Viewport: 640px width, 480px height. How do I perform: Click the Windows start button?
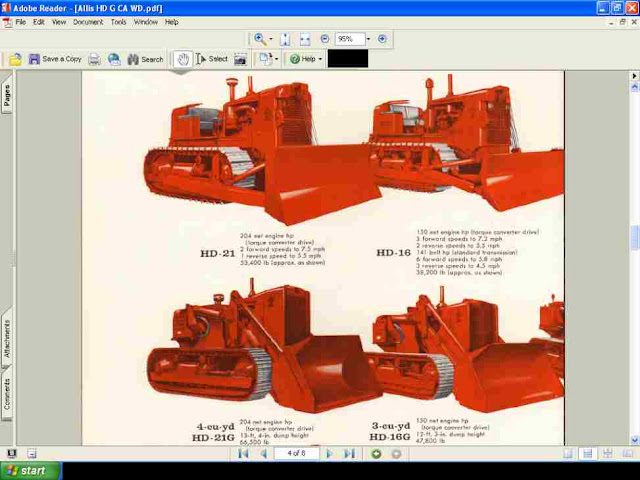(31, 471)
